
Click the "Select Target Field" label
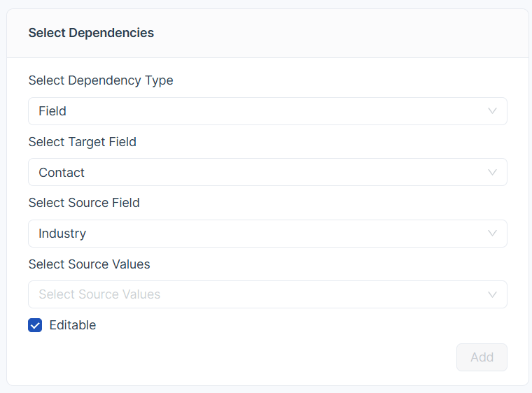coord(83,142)
